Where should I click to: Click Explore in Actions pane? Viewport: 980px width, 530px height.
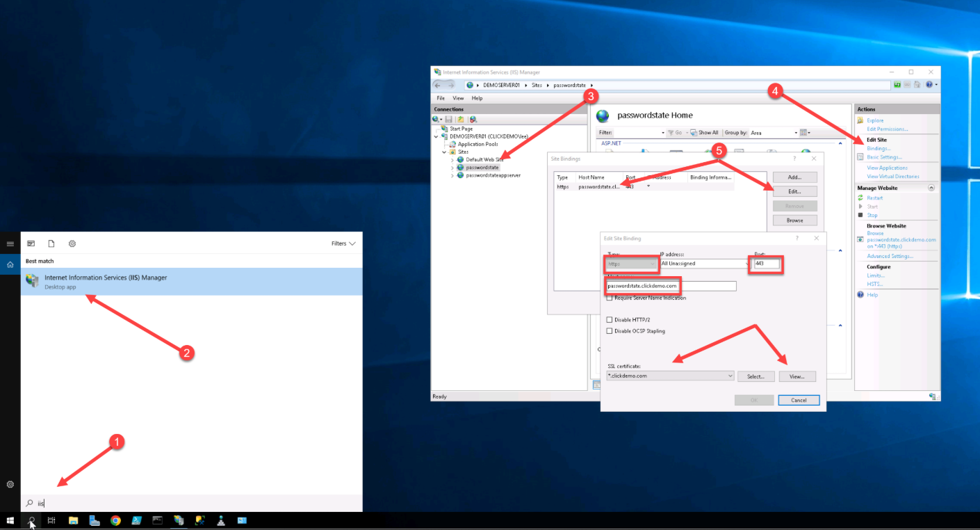tap(875, 120)
